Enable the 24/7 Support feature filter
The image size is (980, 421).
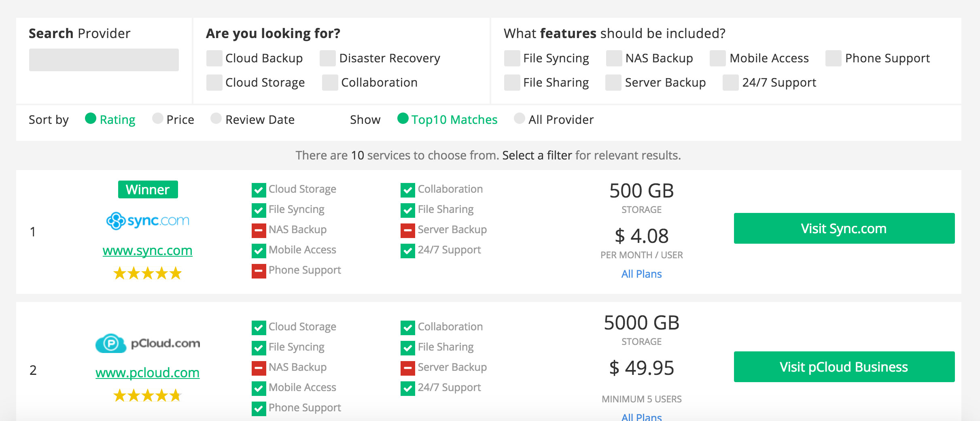point(730,83)
